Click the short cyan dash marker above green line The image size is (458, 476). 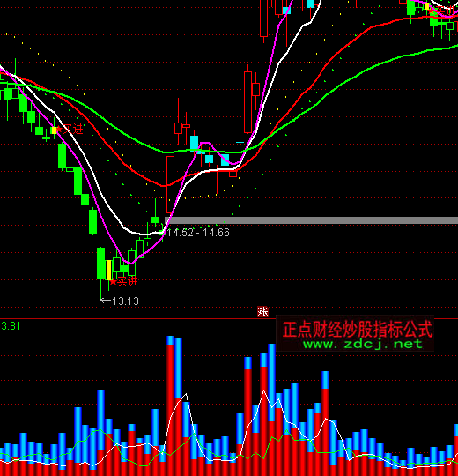tap(240, 142)
